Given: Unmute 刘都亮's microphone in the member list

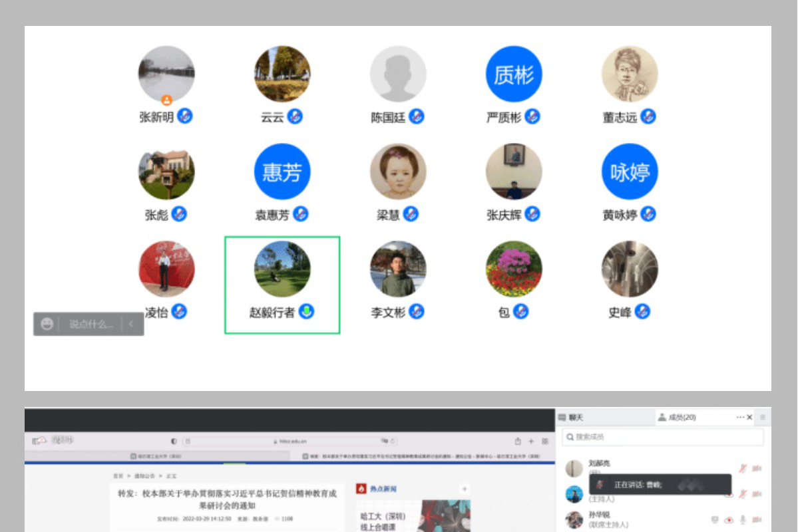Looking at the screenshot, I should point(743,467).
